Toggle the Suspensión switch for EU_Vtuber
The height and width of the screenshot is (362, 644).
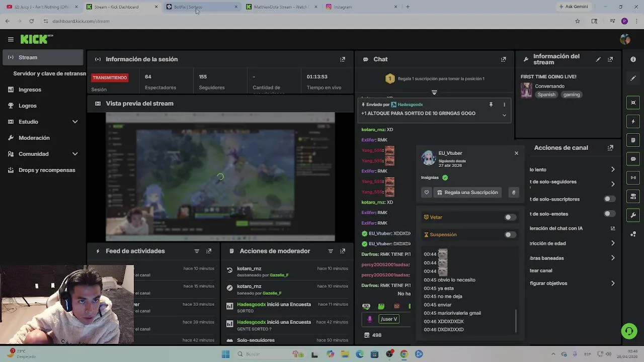(x=510, y=235)
